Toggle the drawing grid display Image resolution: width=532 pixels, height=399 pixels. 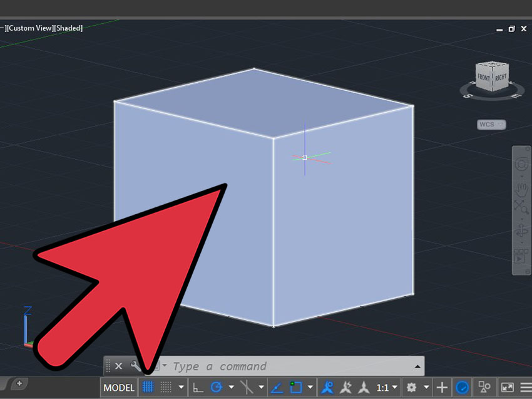(148, 386)
